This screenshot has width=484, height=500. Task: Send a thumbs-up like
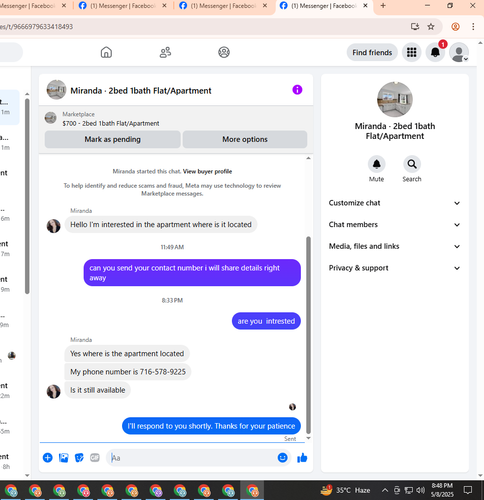tap(302, 458)
